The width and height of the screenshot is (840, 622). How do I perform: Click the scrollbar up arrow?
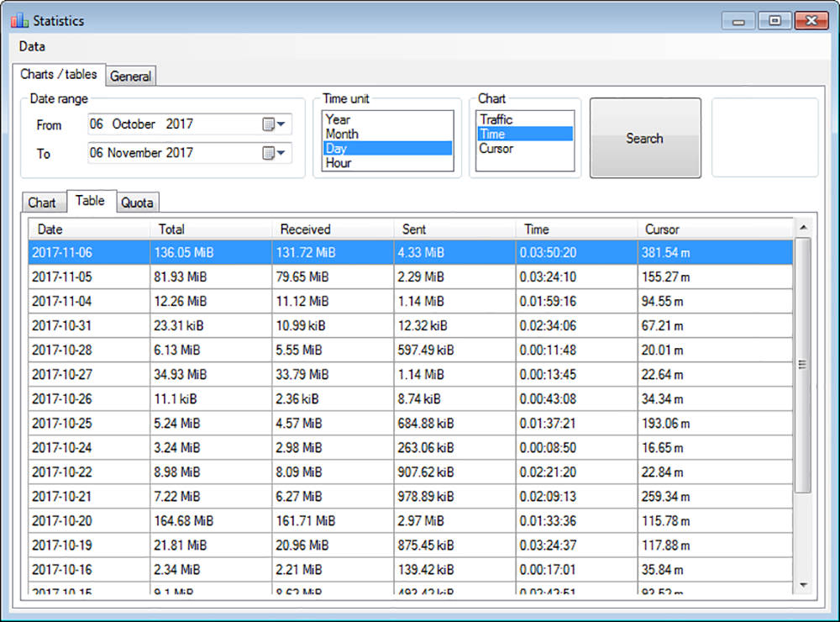(x=802, y=228)
